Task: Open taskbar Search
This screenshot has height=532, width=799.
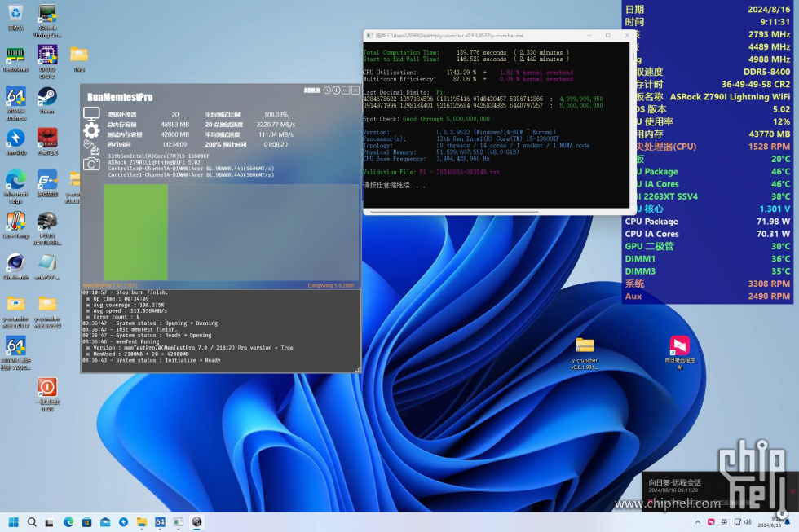Action: tap(32, 522)
